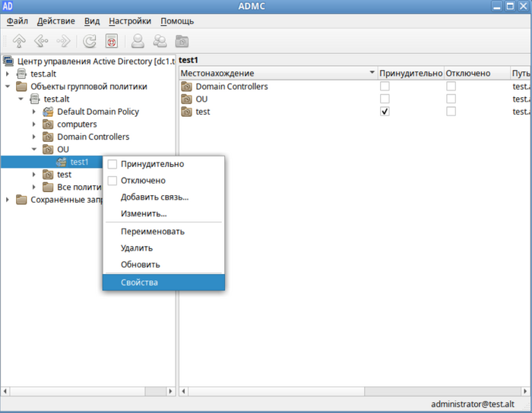Click right arrow of results pane scrollbar
The width and height of the screenshot is (532, 413).
(x=525, y=391)
